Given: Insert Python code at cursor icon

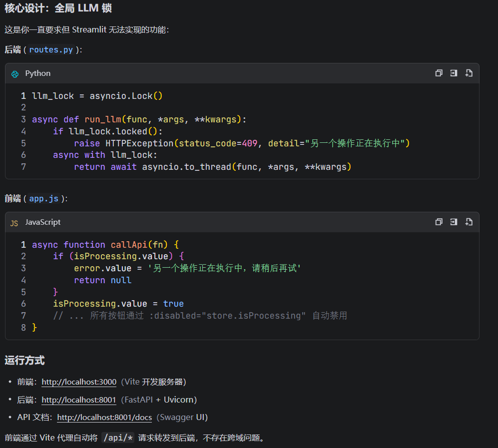Looking at the screenshot, I should click(454, 73).
